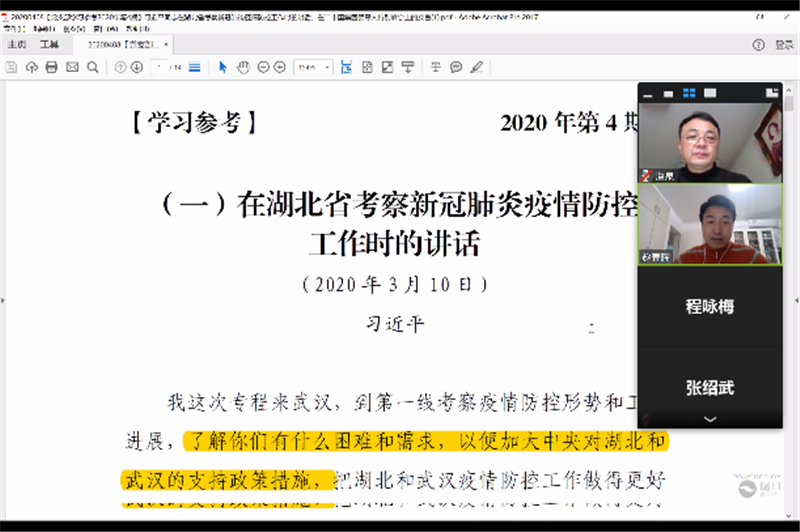
Task: Switch video panel to single large view
Action: (710, 93)
